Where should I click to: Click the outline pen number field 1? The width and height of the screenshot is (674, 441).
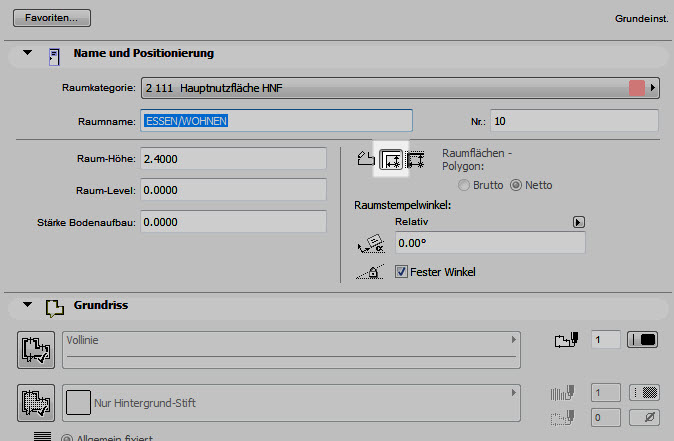(605, 340)
